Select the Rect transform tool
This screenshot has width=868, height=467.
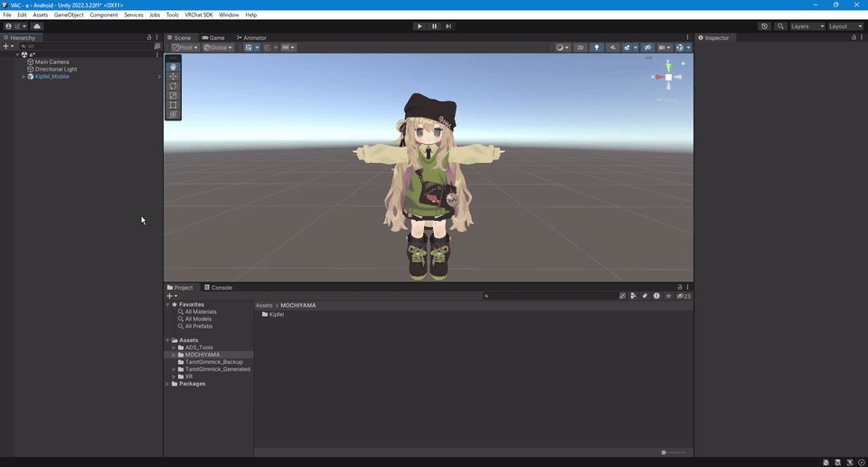[174, 105]
